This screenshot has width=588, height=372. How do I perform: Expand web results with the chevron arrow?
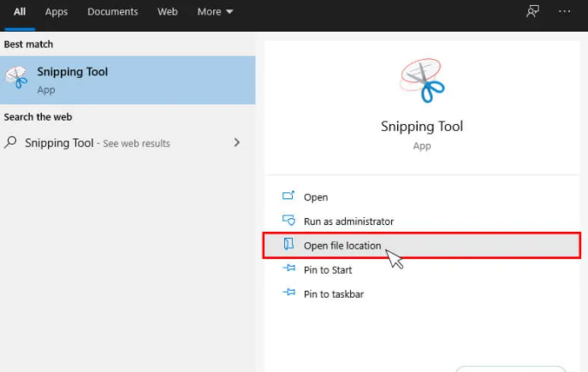[x=236, y=142]
